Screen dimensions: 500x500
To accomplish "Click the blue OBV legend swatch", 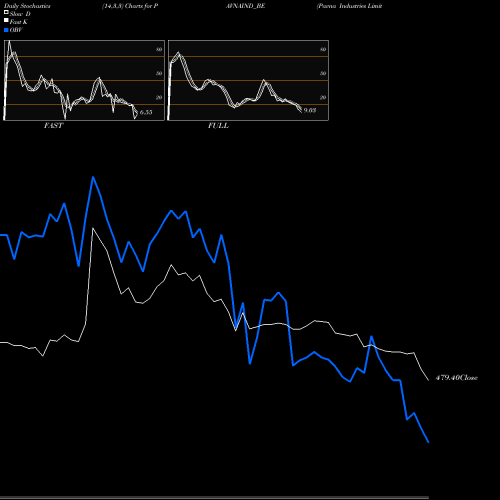I will click(6, 30).
